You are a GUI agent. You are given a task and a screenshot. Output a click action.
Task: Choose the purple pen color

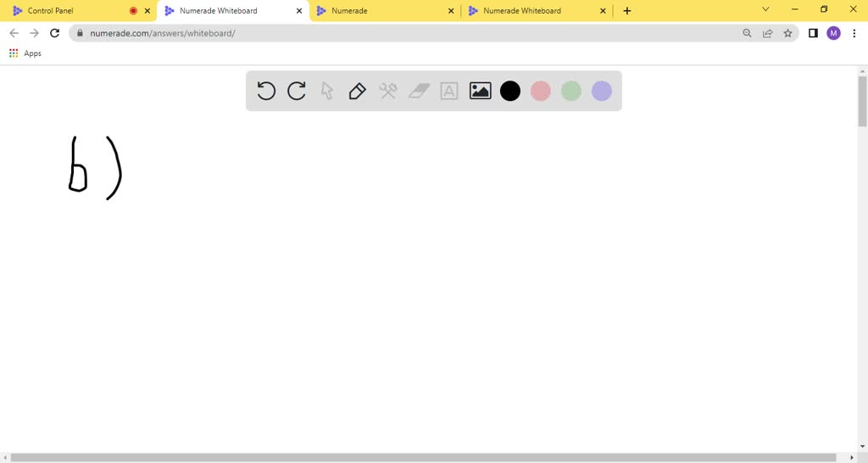click(x=602, y=91)
